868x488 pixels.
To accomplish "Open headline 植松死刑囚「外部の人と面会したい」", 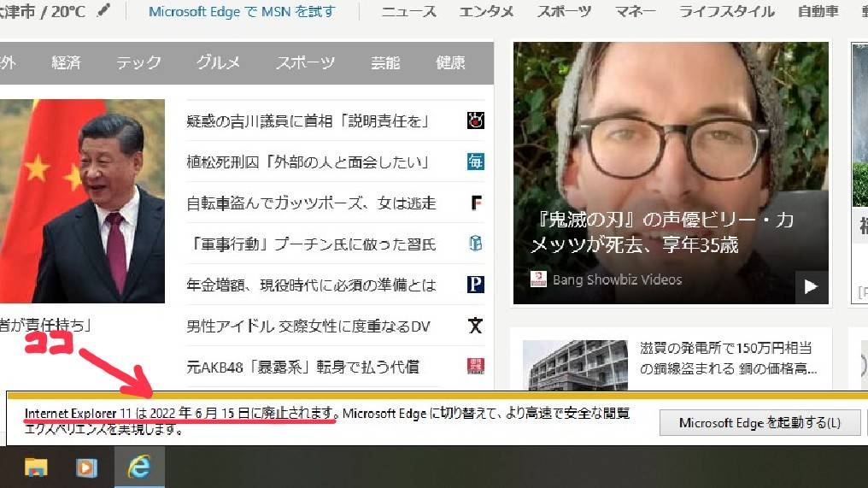I will [308, 162].
